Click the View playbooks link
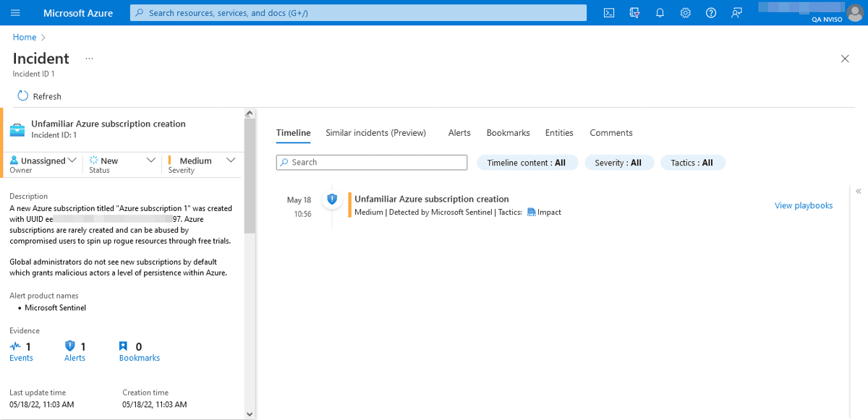The height and width of the screenshot is (420, 868). (803, 205)
